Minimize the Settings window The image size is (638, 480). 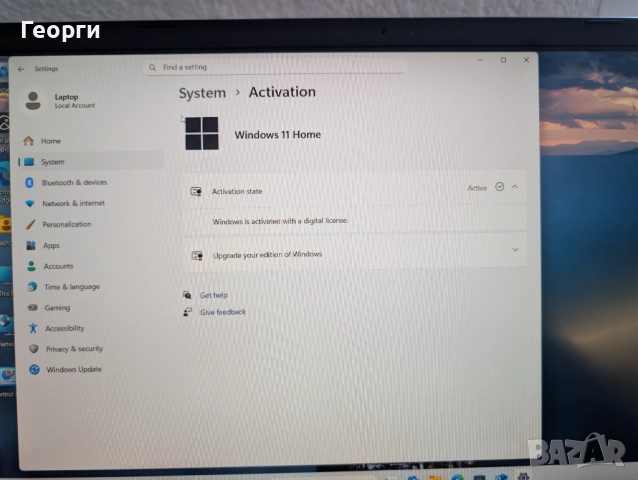point(481,60)
